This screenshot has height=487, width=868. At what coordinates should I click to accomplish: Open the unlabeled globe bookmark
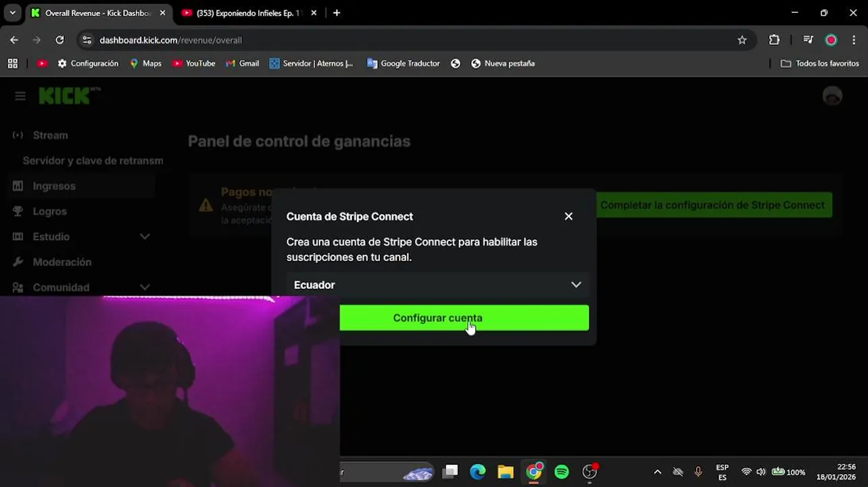(x=456, y=64)
